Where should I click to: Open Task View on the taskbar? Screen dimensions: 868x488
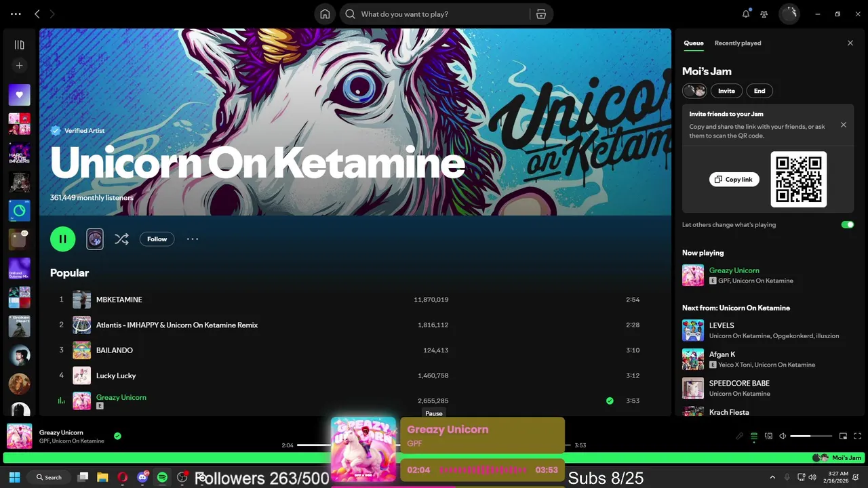[83, 477]
